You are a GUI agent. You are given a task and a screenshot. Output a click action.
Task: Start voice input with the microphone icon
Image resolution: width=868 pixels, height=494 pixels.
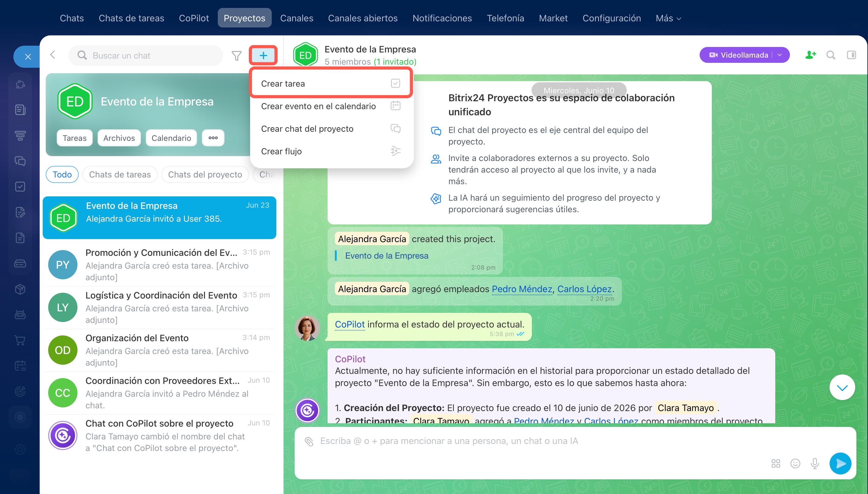(x=815, y=464)
